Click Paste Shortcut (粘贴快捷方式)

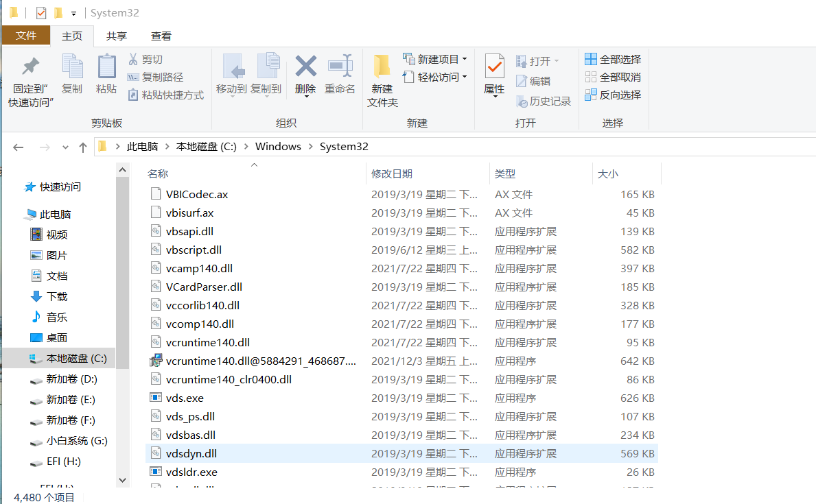[x=166, y=95]
